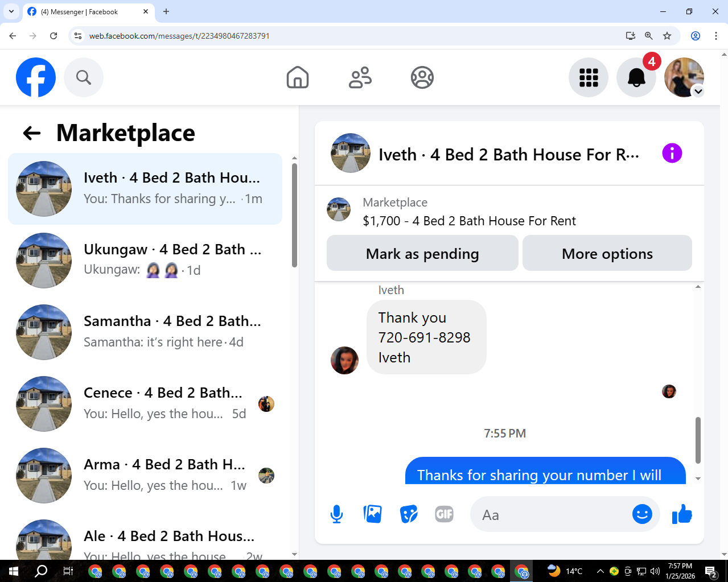Open the taskbar clock 7:57 PM
The width and height of the screenshot is (728, 582).
(x=680, y=571)
